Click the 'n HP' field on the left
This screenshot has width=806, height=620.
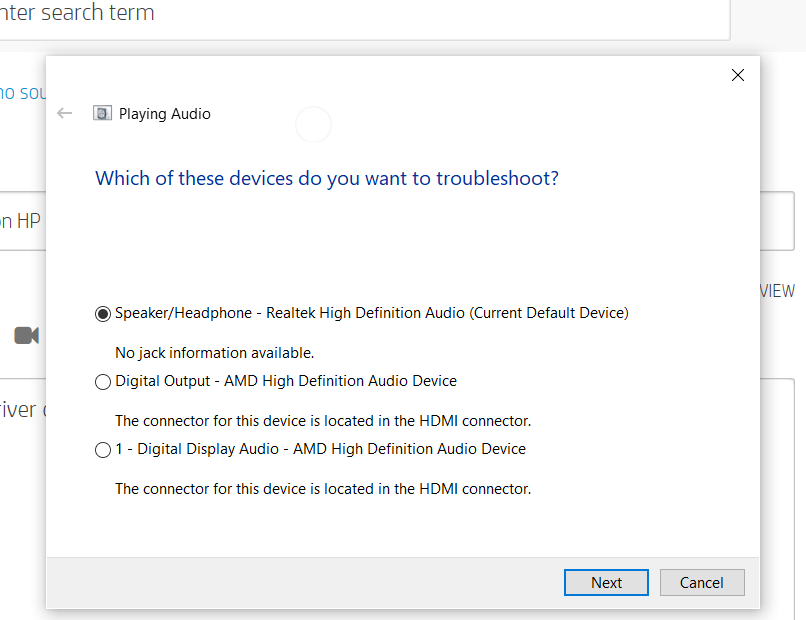pos(20,221)
